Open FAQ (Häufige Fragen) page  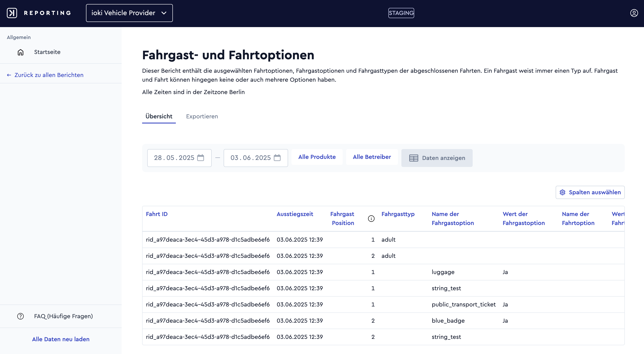click(64, 316)
